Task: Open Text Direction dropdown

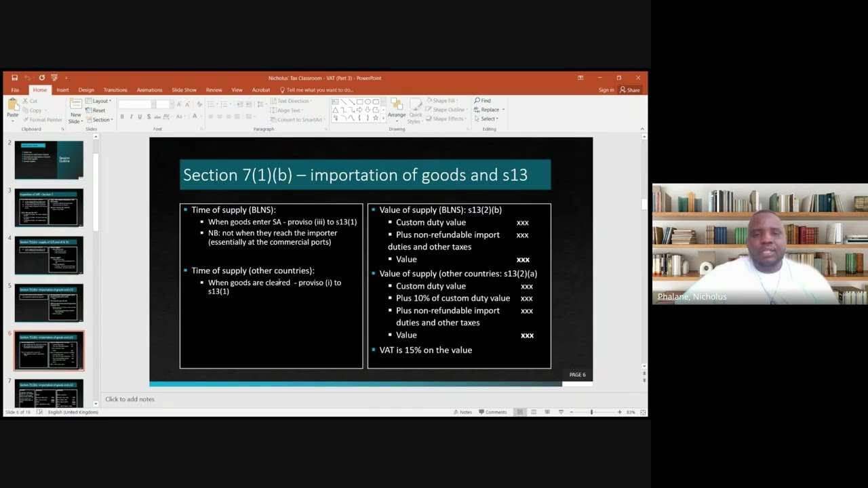Action: (x=292, y=101)
